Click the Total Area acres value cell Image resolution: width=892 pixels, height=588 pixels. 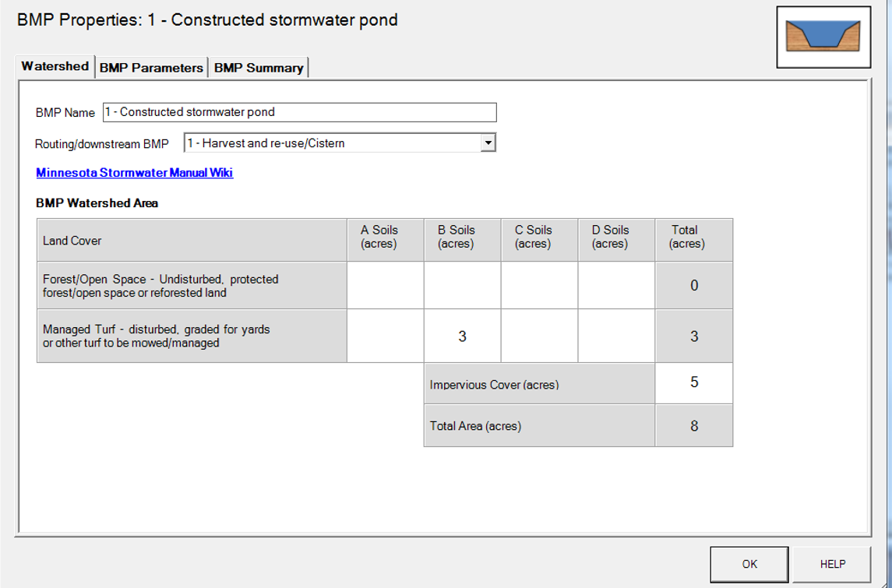click(x=693, y=426)
